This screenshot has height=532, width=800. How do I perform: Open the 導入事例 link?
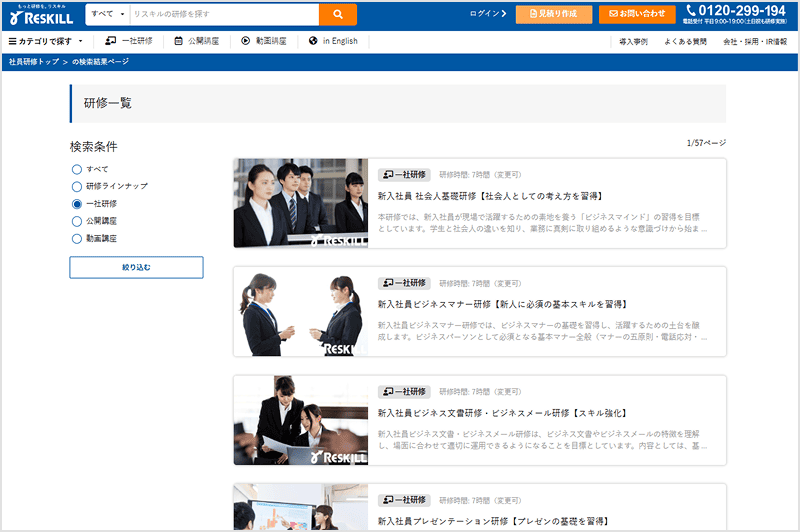tap(633, 42)
